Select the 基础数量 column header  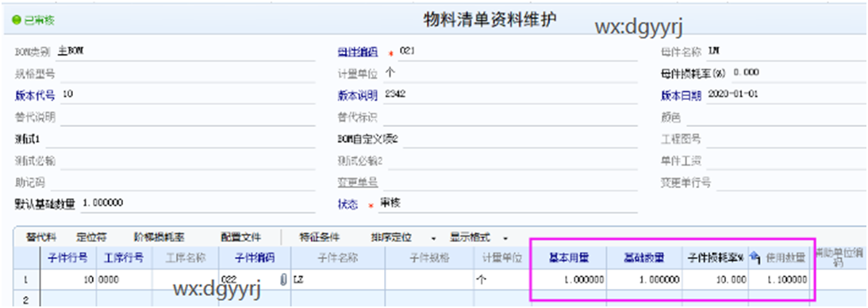pos(644,257)
